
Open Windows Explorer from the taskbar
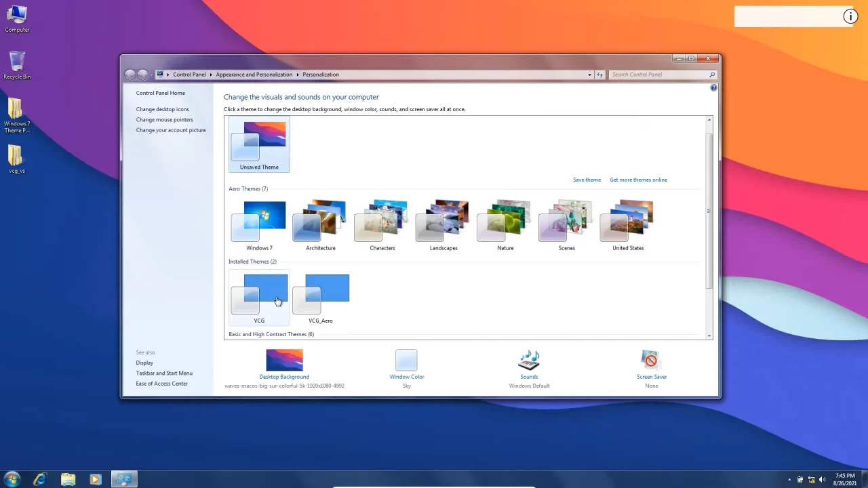[x=68, y=479]
